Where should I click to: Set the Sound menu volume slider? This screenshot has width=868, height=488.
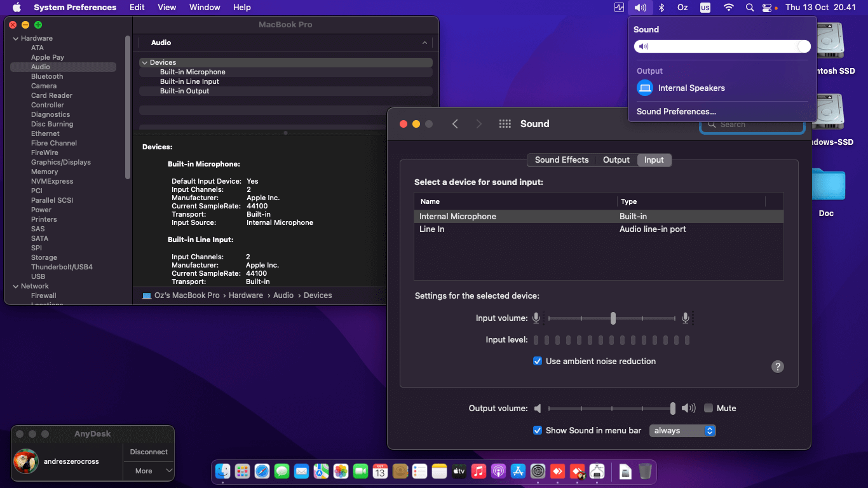(722, 46)
